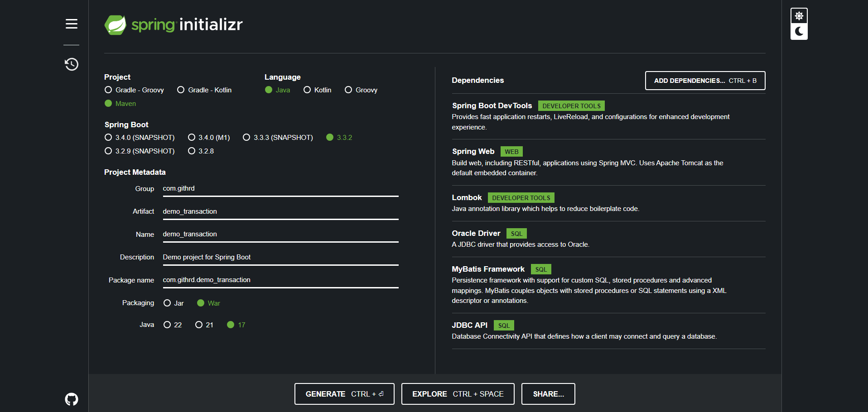
Task: Choose Kotlin language option
Action: pos(317,90)
